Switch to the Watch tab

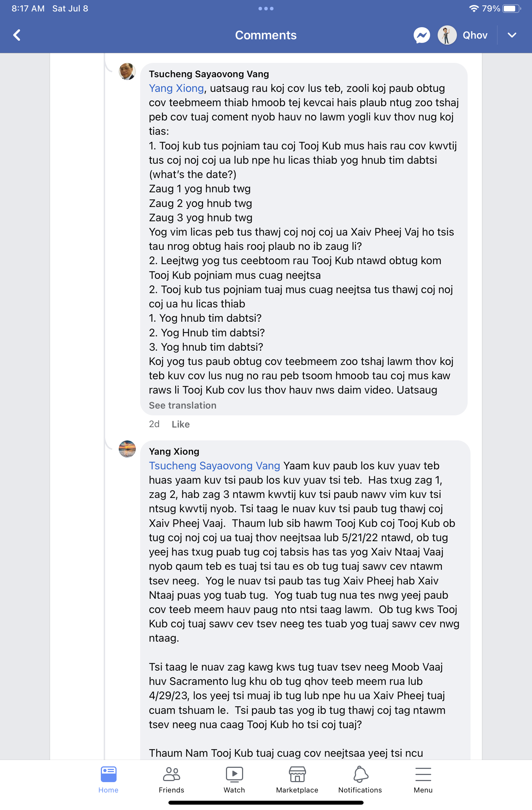click(234, 780)
